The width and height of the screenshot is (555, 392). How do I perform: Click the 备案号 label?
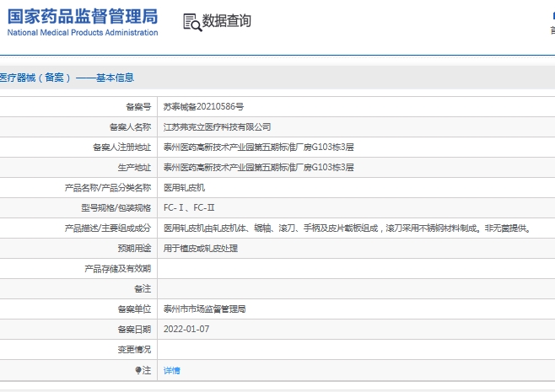tap(138, 106)
